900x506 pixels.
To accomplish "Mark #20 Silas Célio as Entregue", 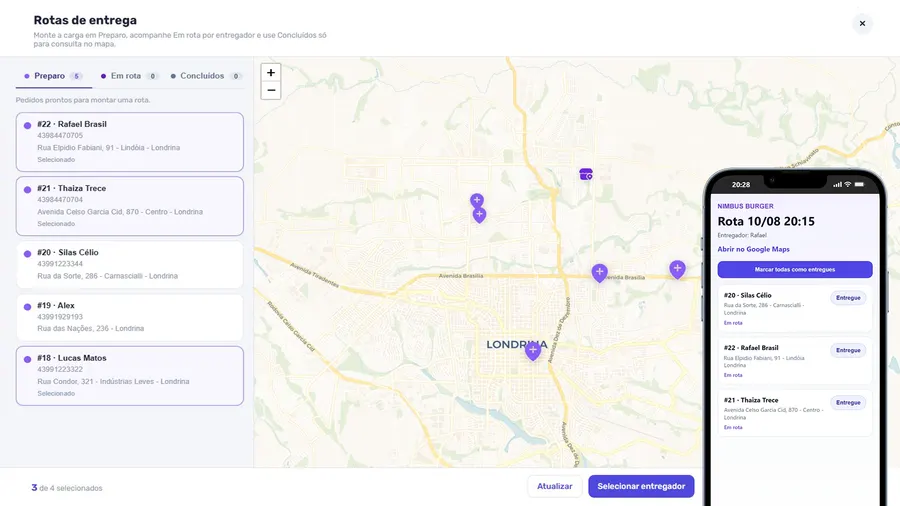I will (x=848, y=298).
